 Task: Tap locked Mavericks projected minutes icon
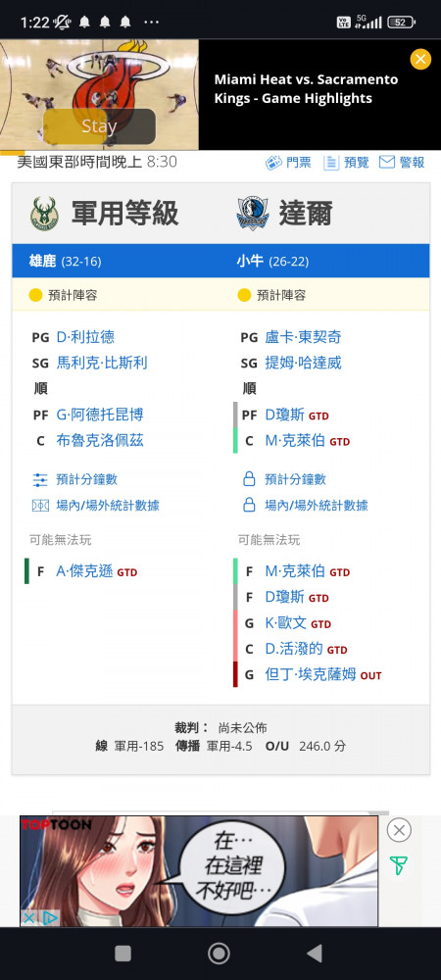(x=249, y=479)
